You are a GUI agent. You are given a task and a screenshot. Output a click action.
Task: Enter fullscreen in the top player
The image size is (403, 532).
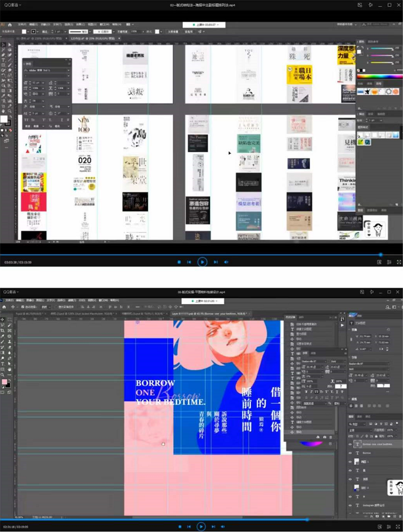click(x=399, y=262)
